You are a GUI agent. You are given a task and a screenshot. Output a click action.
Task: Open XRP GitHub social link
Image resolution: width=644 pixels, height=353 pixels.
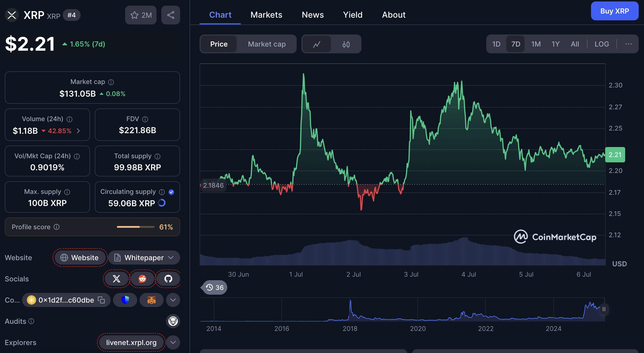click(x=168, y=279)
